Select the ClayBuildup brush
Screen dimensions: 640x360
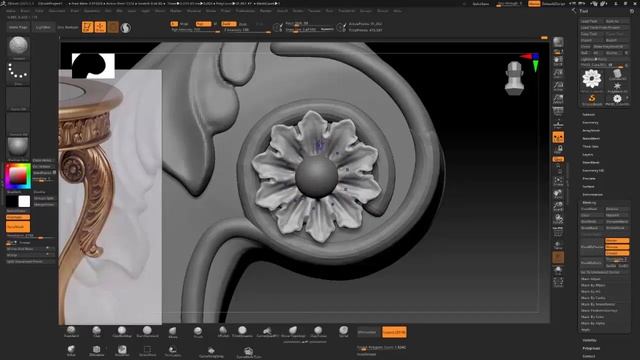point(122,332)
